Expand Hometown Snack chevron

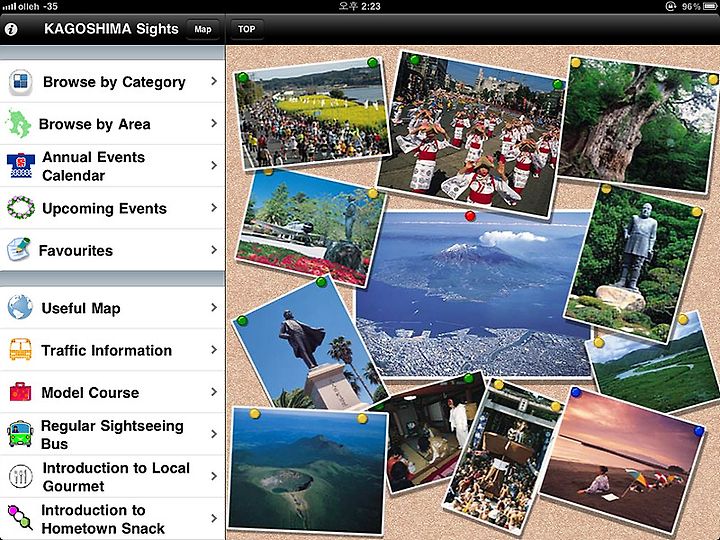pos(214,518)
